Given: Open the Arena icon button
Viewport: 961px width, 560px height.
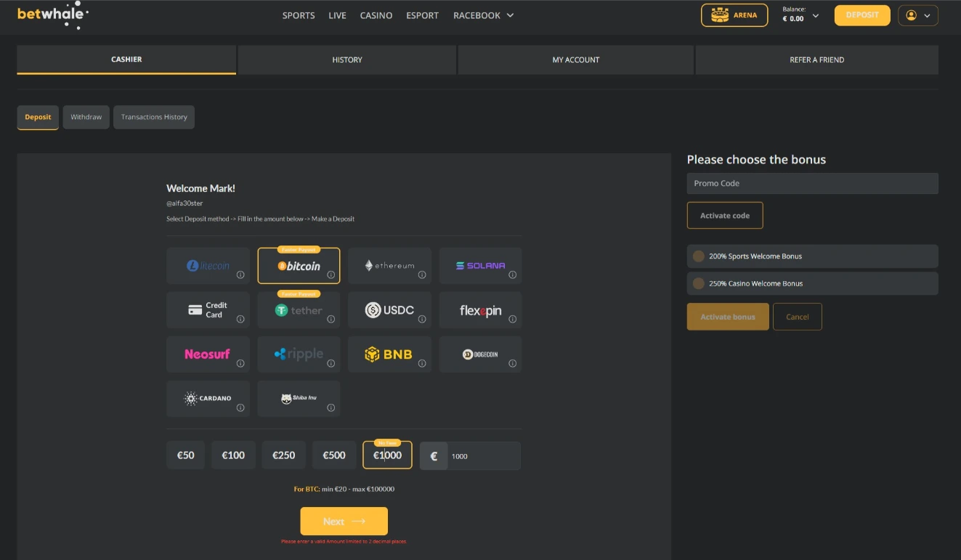Looking at the screenshot, I should [734, 15].
